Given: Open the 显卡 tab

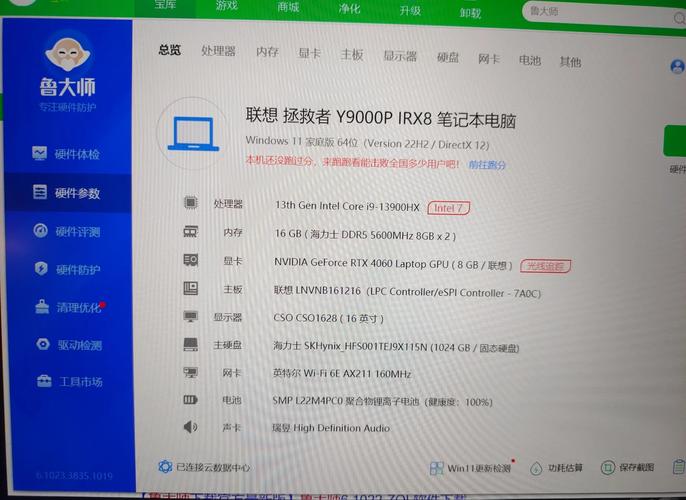Looking at the screenshot, I should 309,53.
